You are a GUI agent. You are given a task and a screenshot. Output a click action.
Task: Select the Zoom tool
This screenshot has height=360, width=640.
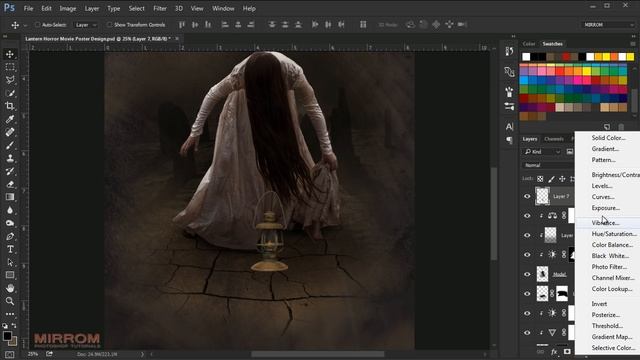[10, 301]
